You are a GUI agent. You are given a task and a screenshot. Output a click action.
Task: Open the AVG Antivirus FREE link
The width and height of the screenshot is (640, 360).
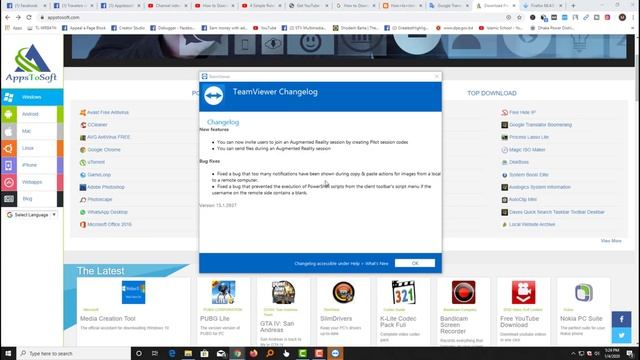tap(109, 137)
